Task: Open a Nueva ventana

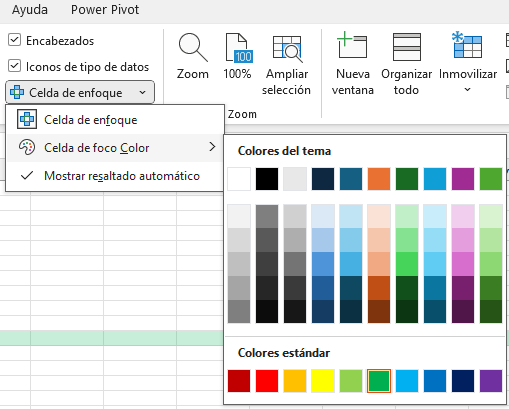Action: [352, 64]
